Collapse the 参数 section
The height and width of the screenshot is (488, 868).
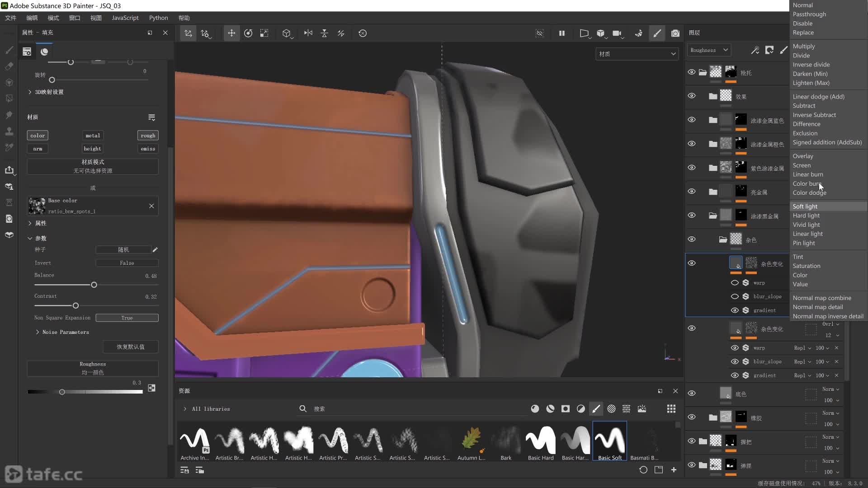(x=30, y=238)
